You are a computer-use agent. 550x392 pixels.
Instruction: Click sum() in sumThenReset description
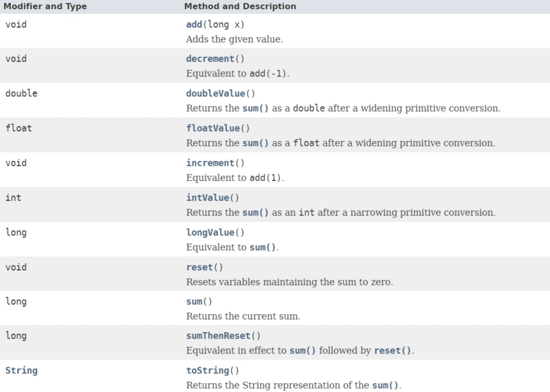click(x=300, y=351)
